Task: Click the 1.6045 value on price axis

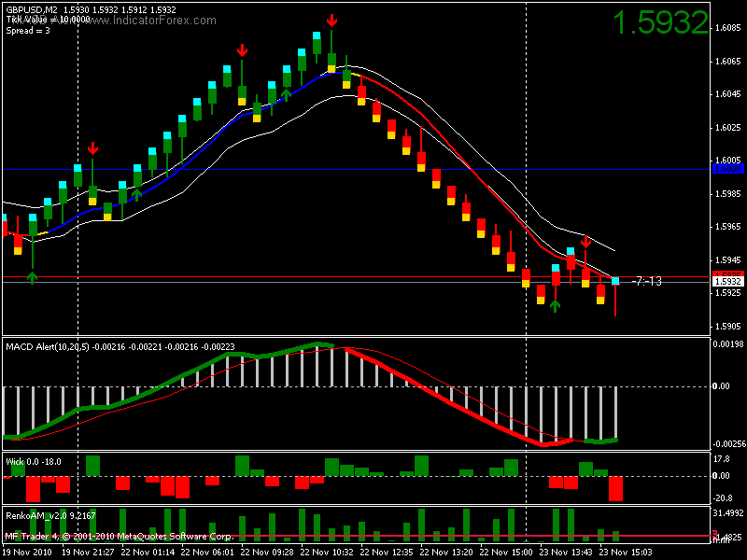Action: tap(728, 94)
